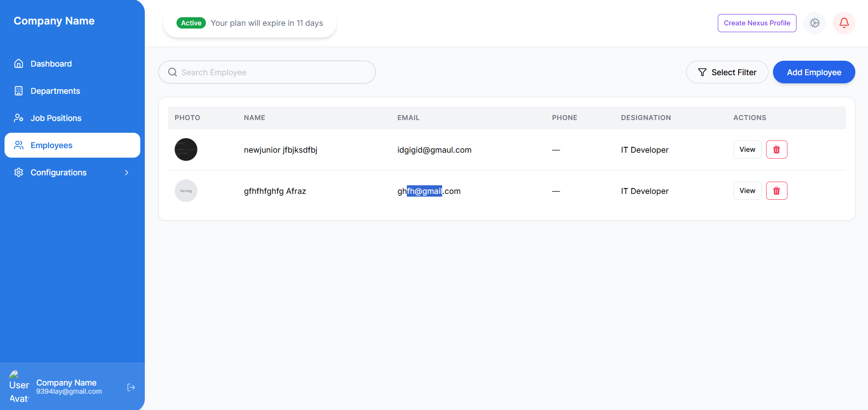Delete employee newjunior using the trash icon
The width and height of the screenshot is (868, 410).
(x=776, y=150)
